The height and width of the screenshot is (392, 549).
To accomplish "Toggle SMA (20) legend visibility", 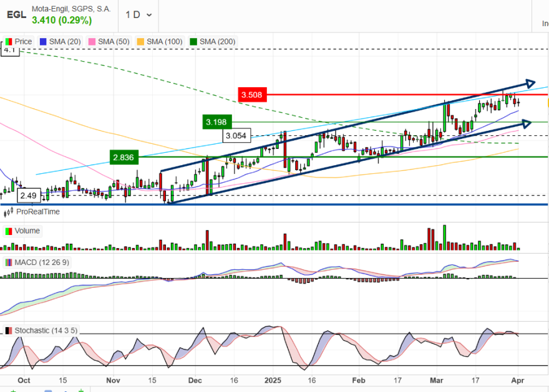I will (61, 42).
